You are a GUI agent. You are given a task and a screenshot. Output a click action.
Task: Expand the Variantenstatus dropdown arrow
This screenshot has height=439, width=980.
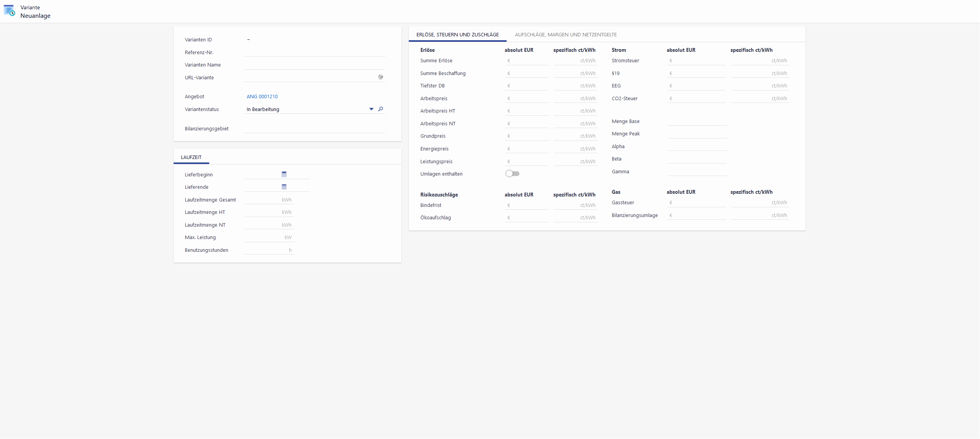tap(371, 109)
